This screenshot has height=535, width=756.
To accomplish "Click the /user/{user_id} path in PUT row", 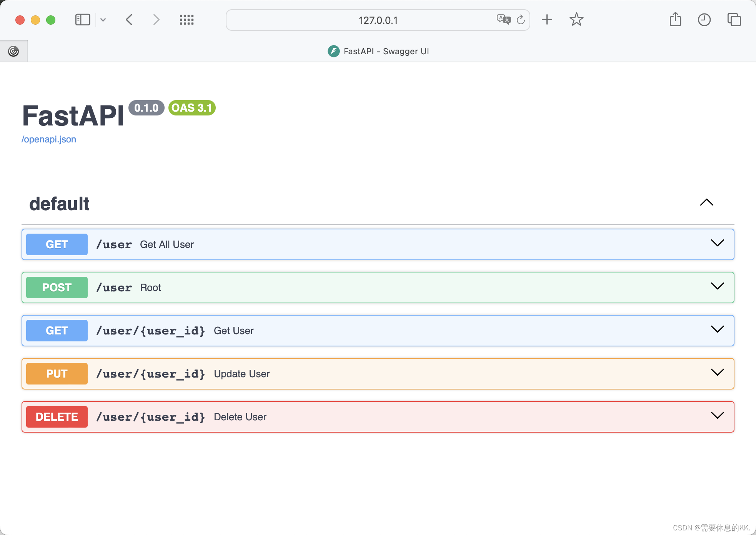I will 151,374.
